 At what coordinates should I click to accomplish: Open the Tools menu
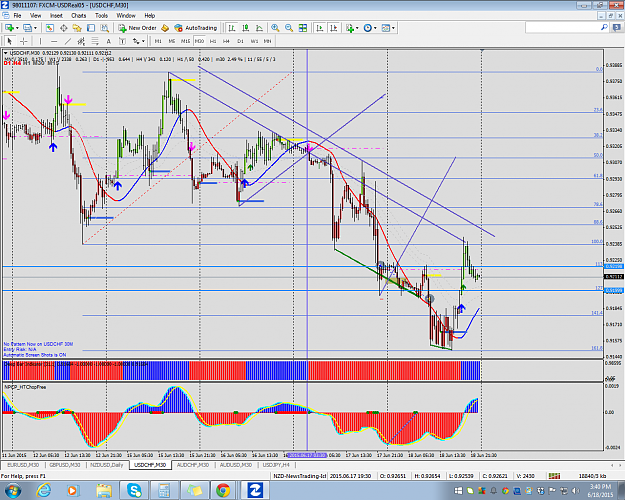pyautogui.click(x=101, y=16)
